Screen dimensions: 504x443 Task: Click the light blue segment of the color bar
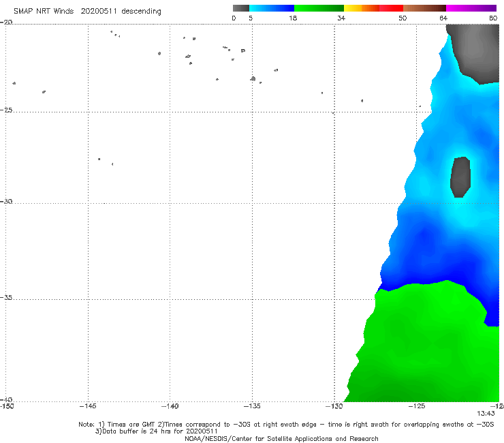click(x=272, y=8)
